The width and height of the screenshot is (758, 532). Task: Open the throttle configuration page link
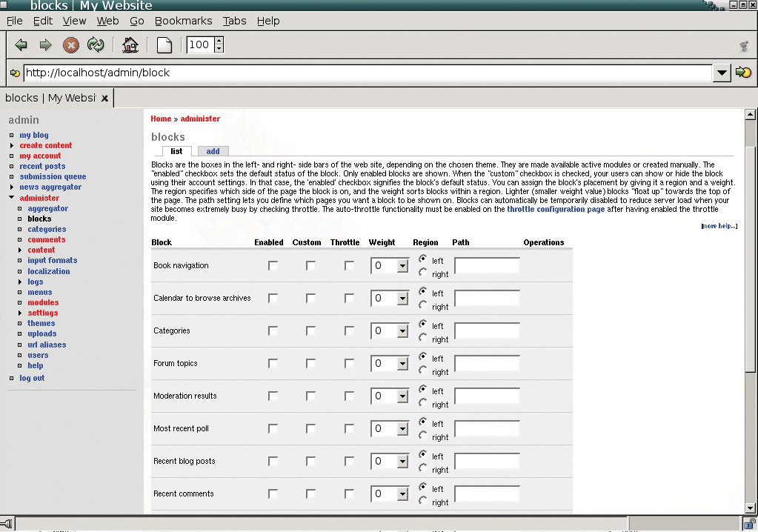coord(556,209)
